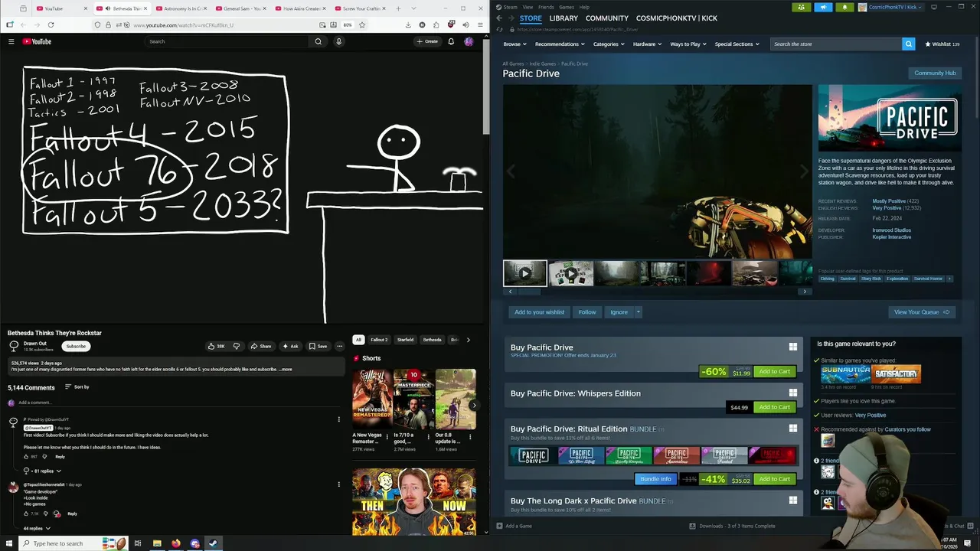
Task: Open Firefox application hamburger menu
Action: point(479,24)
